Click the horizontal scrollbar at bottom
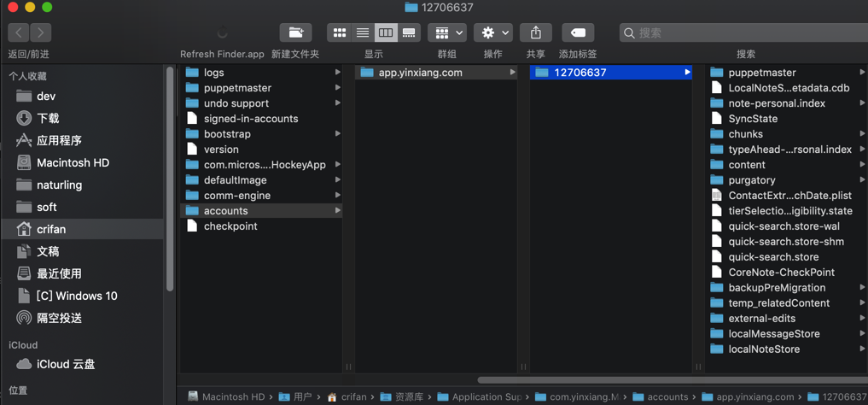This screenshot has height=405, width=868. (673, 380)
